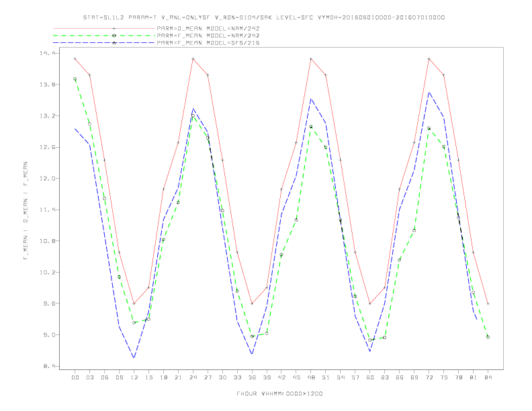
Task: Click x-axis forecast hour label 39
Action: (x=267, y=377)
